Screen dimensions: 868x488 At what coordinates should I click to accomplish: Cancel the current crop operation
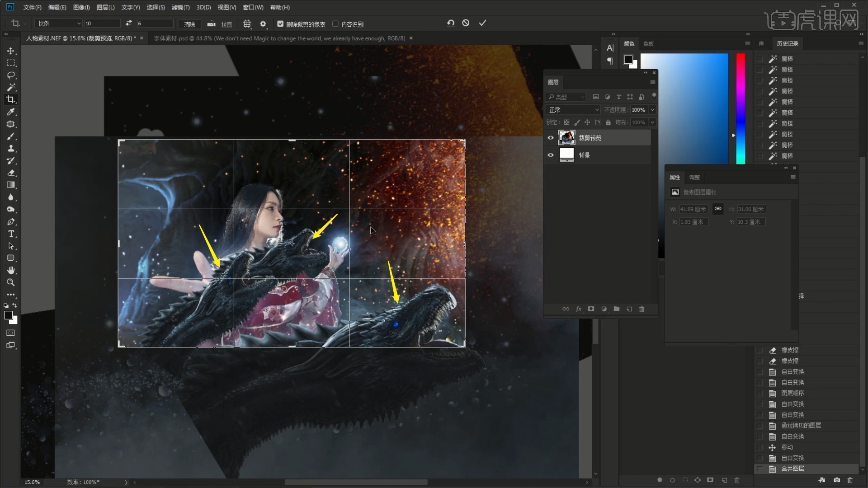tap(466, 23)
